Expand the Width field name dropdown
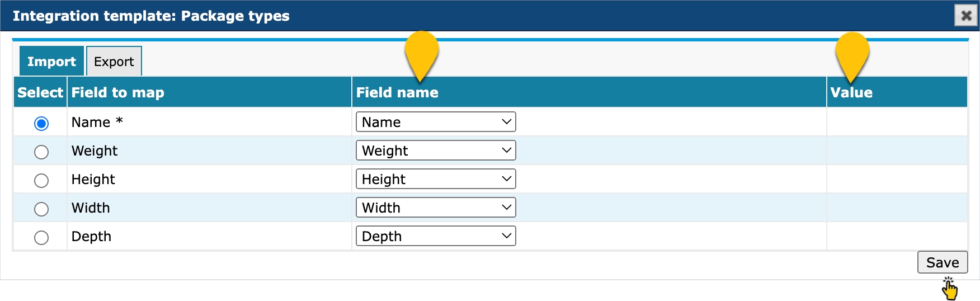This screenshot has height=301, width=980. tap(436, 208)
